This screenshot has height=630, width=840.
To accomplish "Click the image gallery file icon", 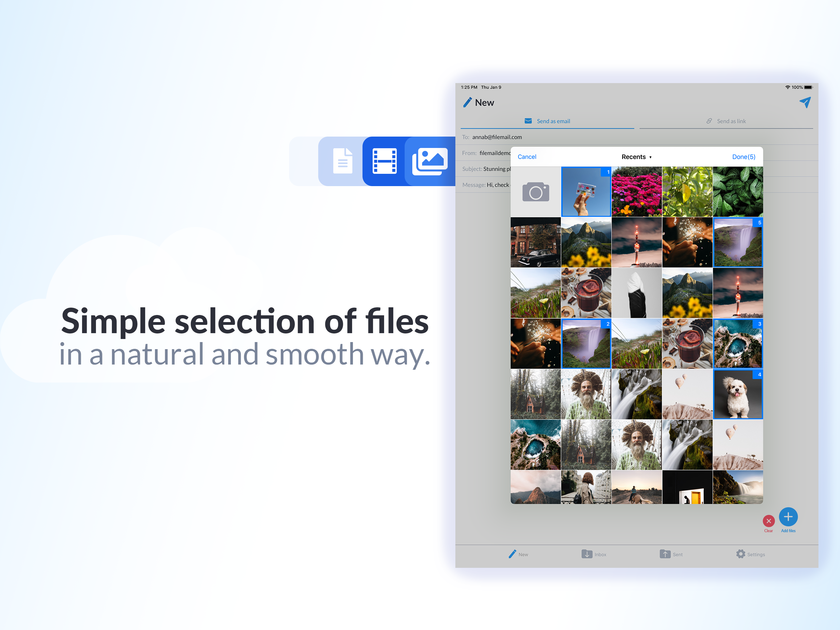I will pyautogui.click(x=430, y=161).
